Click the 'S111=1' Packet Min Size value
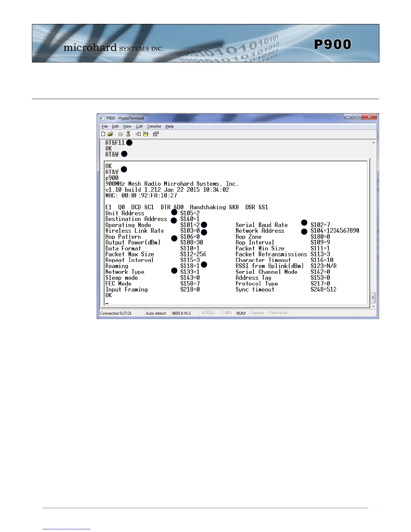The height and width of the screenshot is (532, 411). (320, 249)
